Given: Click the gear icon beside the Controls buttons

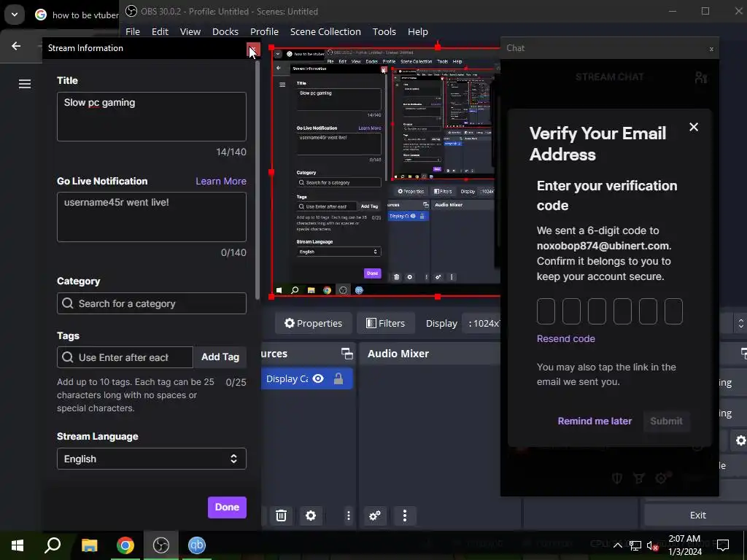Looking at the screenshot, I should [x=740, y=440].
